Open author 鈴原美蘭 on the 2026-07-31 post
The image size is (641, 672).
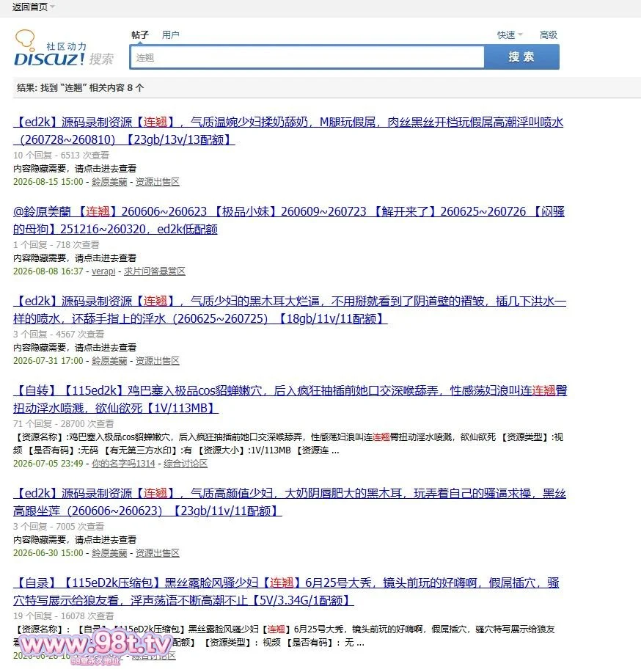(109, 361)
